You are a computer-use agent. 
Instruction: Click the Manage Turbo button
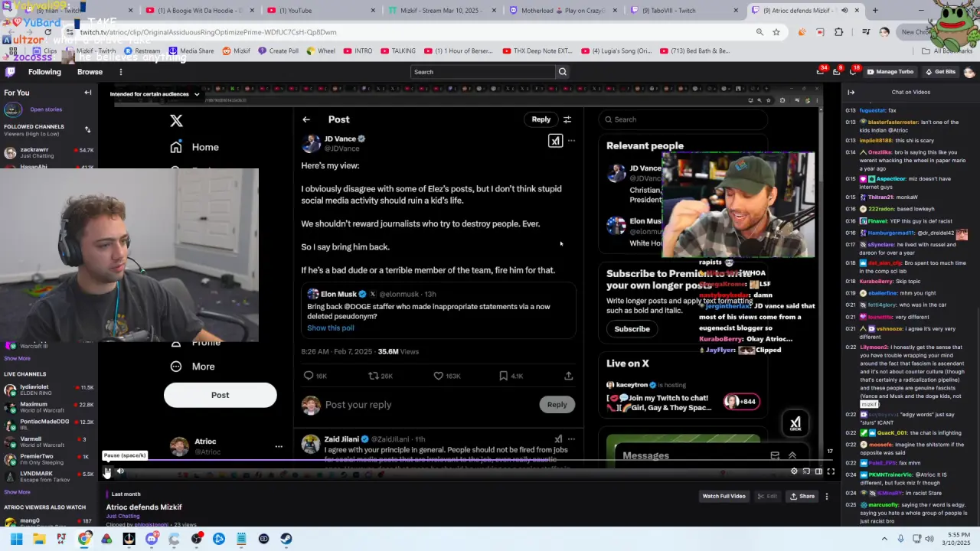point(890,72)
